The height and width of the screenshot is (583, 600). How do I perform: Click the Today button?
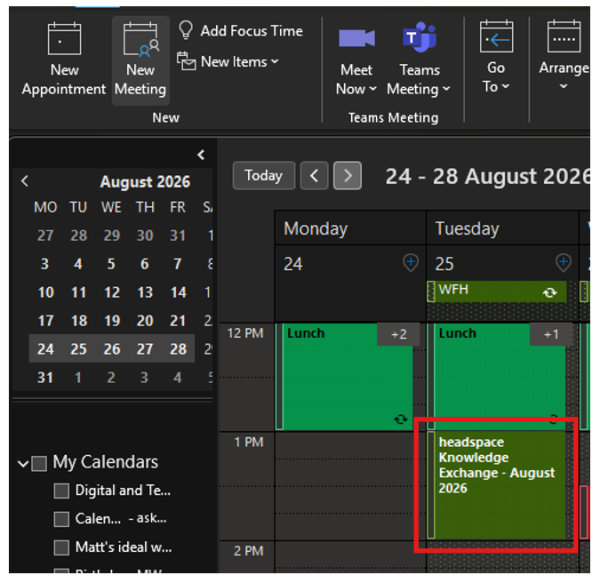click(x=264, y=176)
